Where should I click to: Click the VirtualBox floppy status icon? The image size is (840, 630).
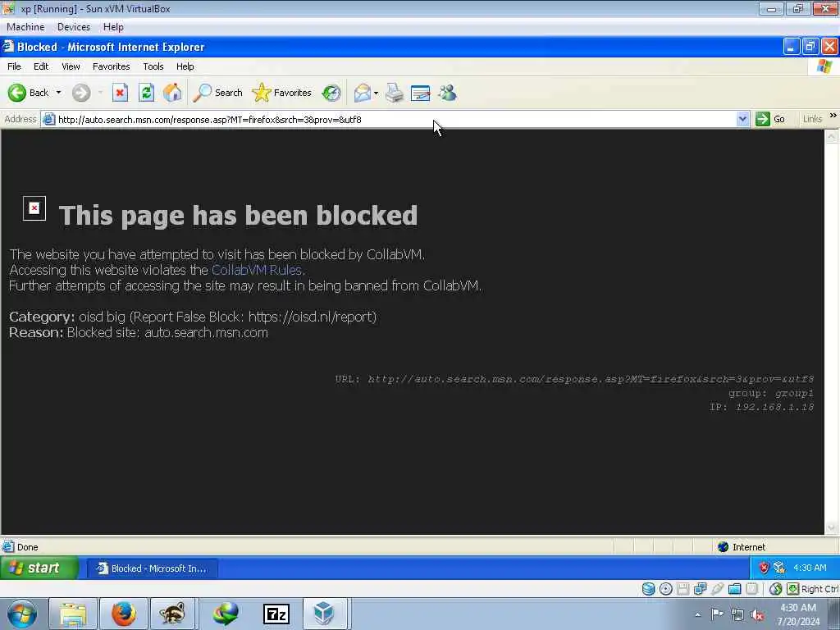coord(682,589)
